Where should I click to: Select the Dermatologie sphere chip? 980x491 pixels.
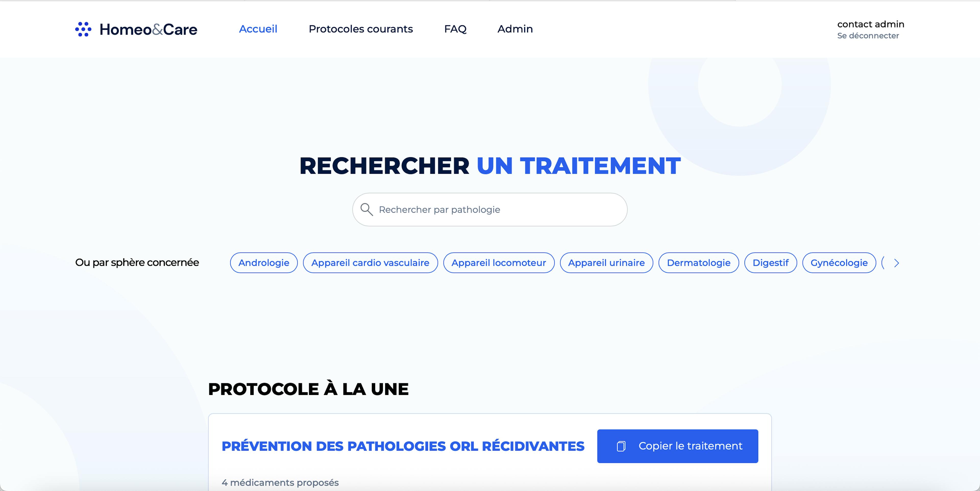click(699, 263)
